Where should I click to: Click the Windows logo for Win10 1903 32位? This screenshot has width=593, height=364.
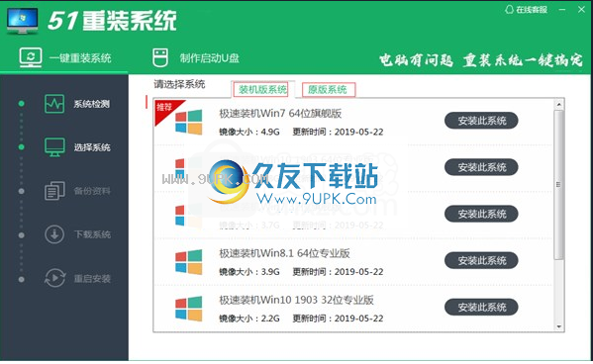point(189,309)
